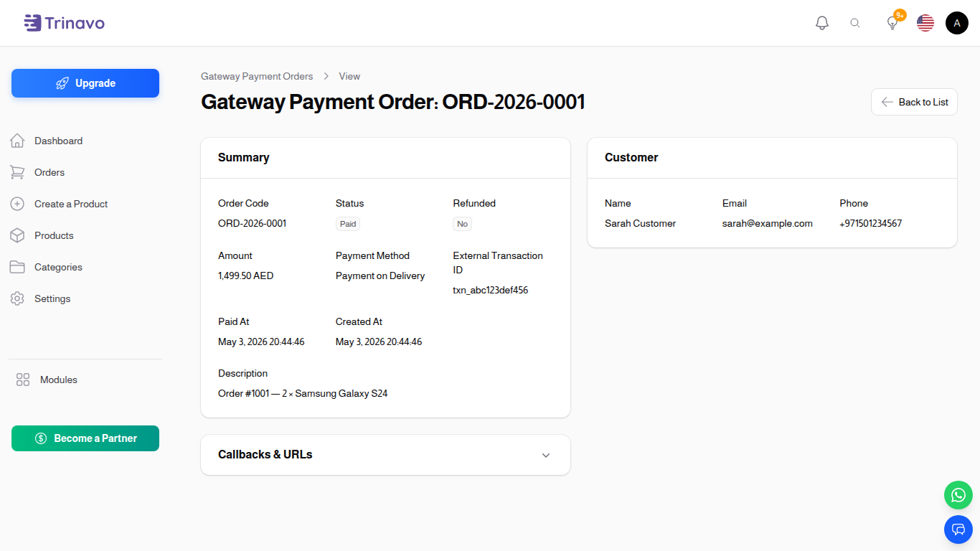Viewport: 980px width, 551px height.
Task: Open the Callbacks & URLs section header
Action: pos(385,455)
